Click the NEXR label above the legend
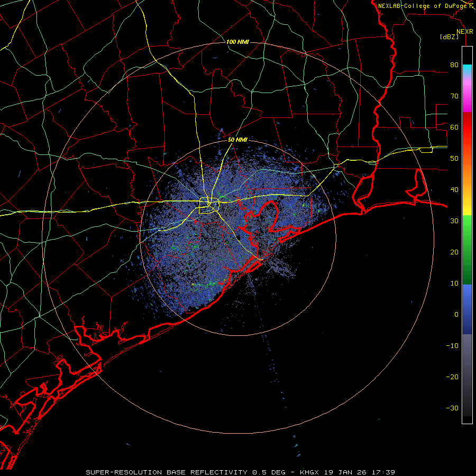This screenshot has width=476, height=476. [x=464, y=32]
